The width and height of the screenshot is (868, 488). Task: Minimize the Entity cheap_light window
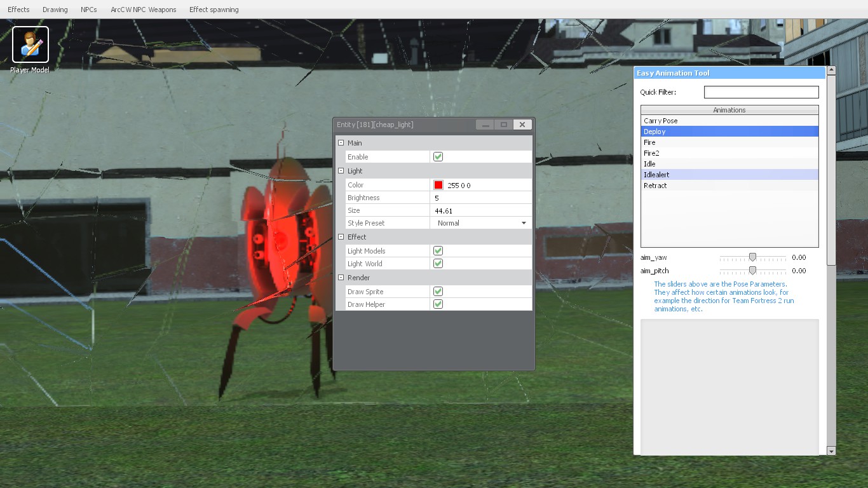coord(485,125)
